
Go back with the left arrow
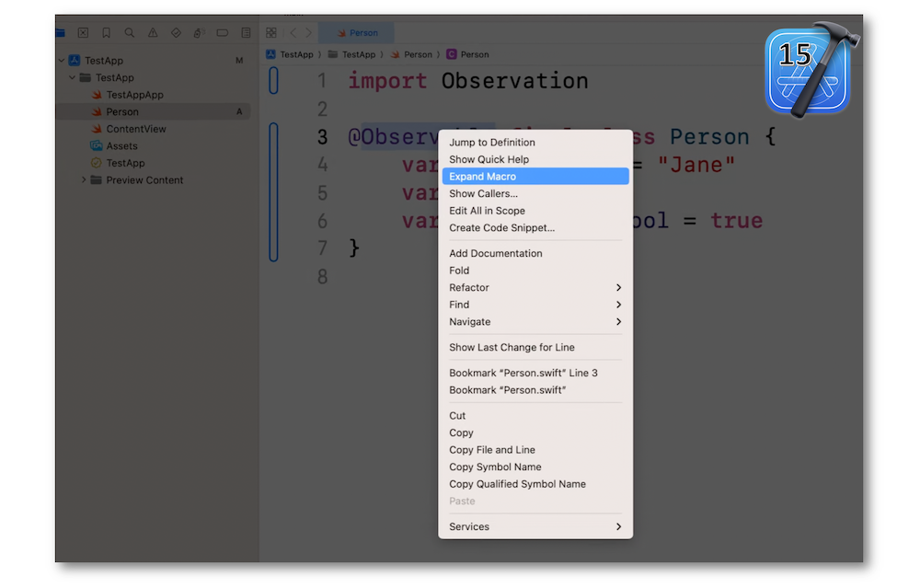[x=293, y=33]
